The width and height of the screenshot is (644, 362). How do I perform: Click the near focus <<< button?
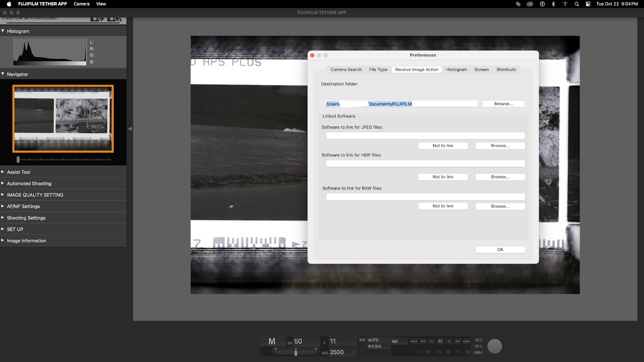414,341
